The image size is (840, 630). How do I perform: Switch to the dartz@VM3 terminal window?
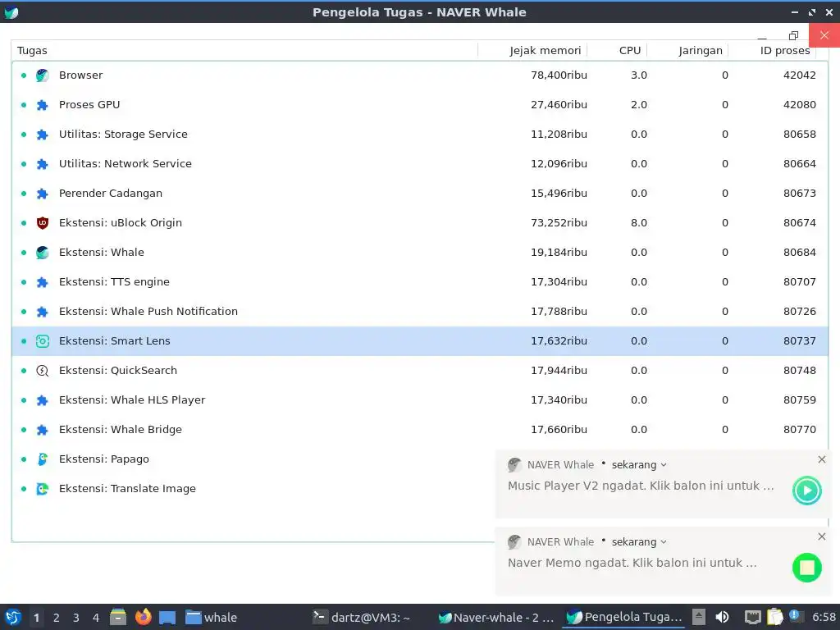pyautogui.click(x=362, y=617)
